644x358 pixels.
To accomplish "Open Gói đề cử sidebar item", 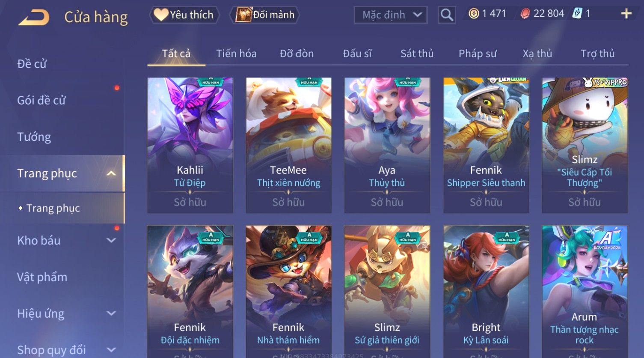I will pos(42,101).
